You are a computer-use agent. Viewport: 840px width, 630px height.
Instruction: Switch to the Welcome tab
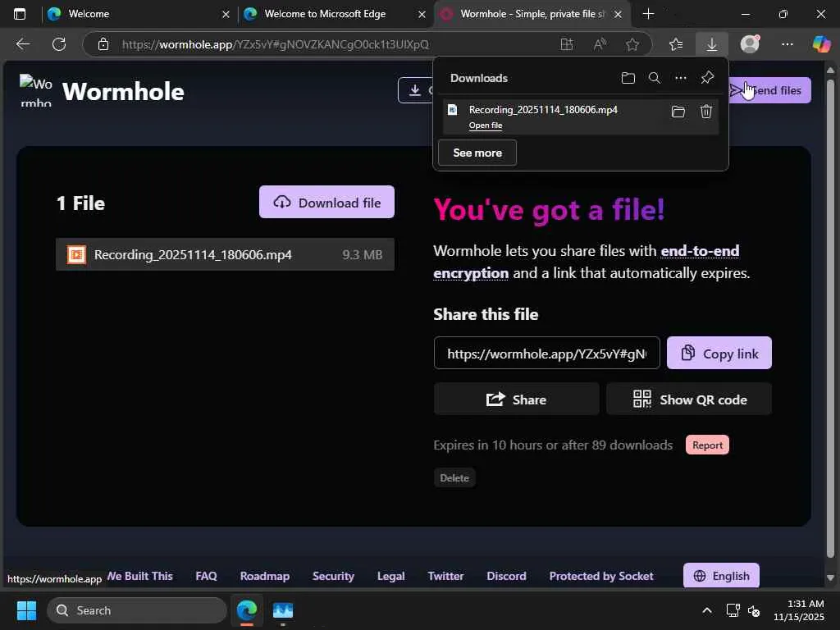pyautogui.click(x=137, y=14)
